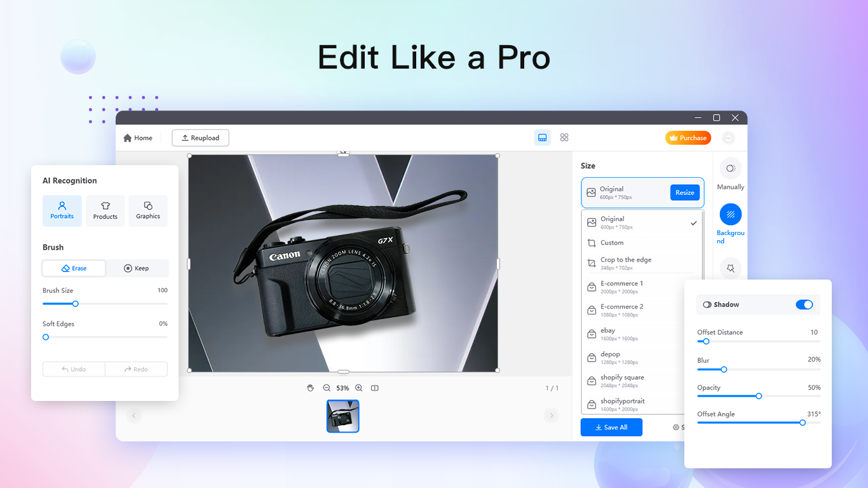
Task: Select Graphics recognition mode
Action: click(148, 211)
